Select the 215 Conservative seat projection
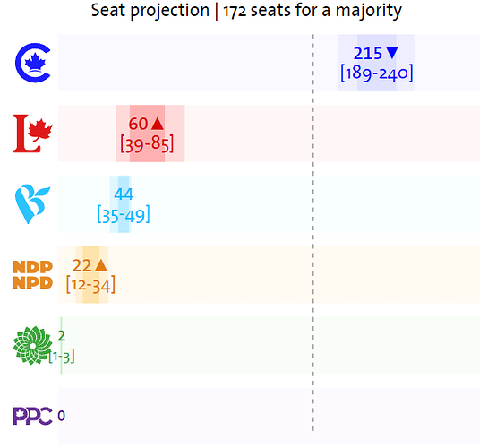Image resolution: width=488 pixels, height=448 pixels. coord(367,53)
